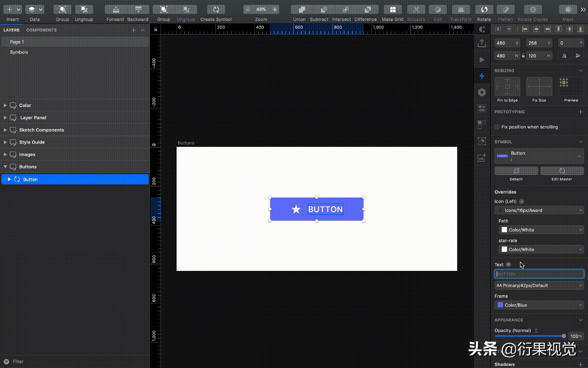This screenshot has width=588, height=368.
Task: Click the blue lightning bolt plugin icon
Action: tap(482, 76)
